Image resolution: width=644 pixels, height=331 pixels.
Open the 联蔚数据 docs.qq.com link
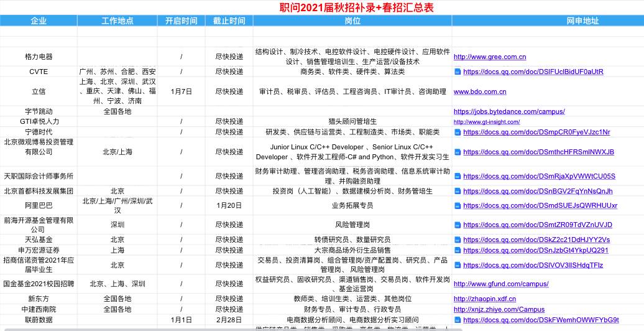pos(541,319)
